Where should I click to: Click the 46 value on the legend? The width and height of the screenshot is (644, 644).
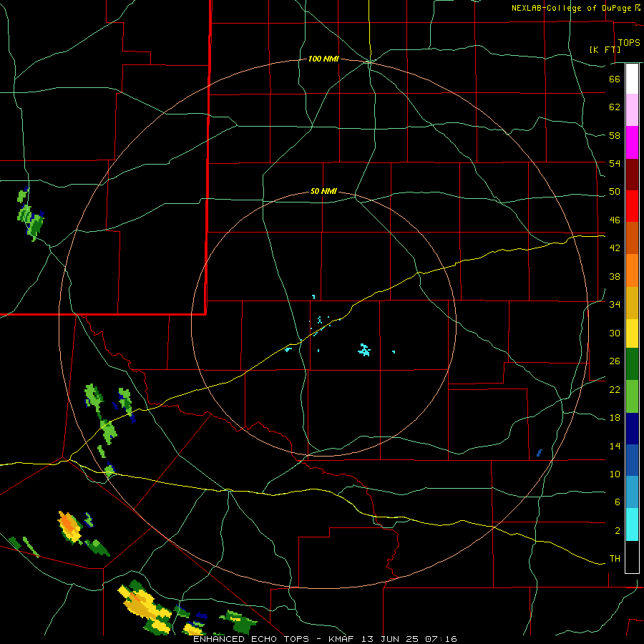615,220
